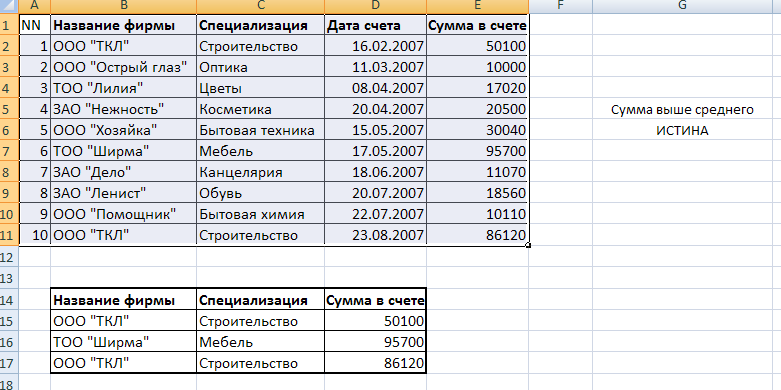Click criteria value 'ИСТИНА'
Screen dimensions: 781x390
point(682,130)
